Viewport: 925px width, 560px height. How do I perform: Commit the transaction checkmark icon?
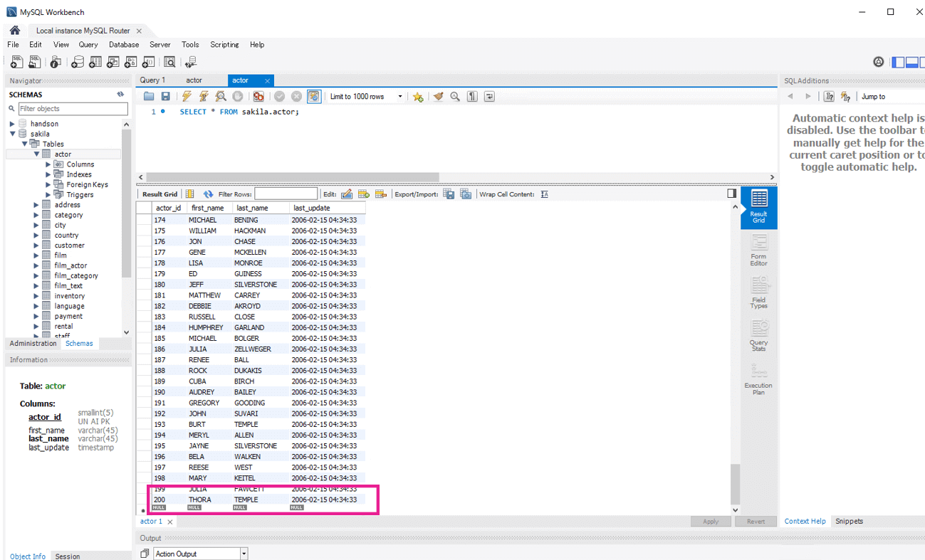(x=280, y=97)
